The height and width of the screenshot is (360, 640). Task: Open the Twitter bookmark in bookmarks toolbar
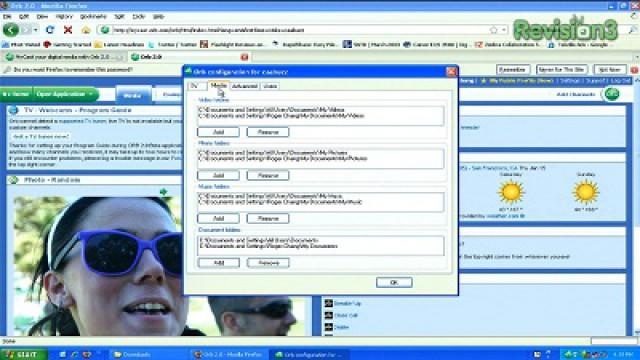point(173,44)
